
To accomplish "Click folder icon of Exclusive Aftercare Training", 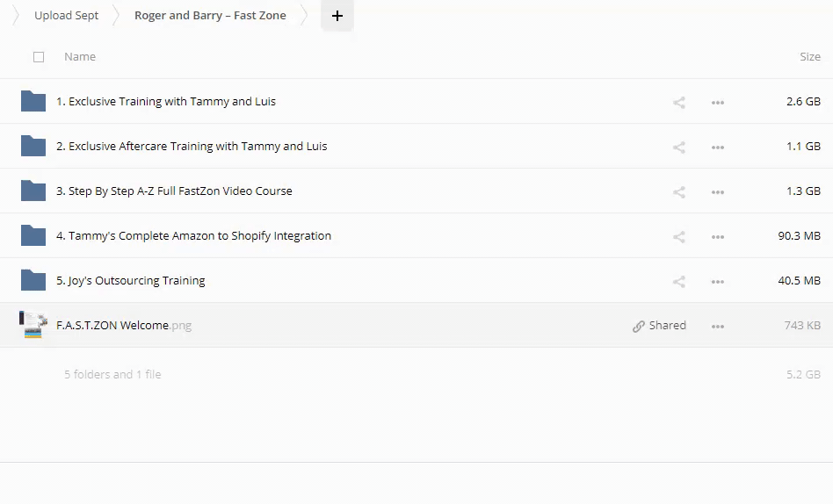I will (33, 146).
